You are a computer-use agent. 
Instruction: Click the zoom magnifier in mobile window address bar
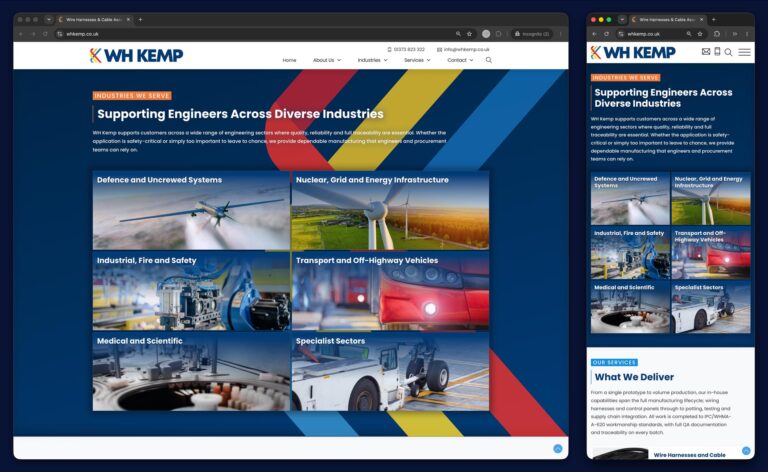(689, 34)
